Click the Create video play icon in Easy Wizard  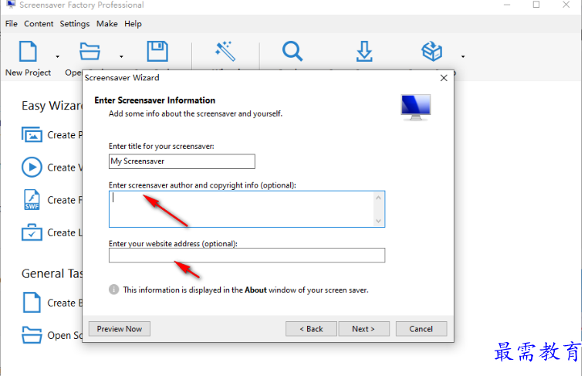tap(32, 167)
